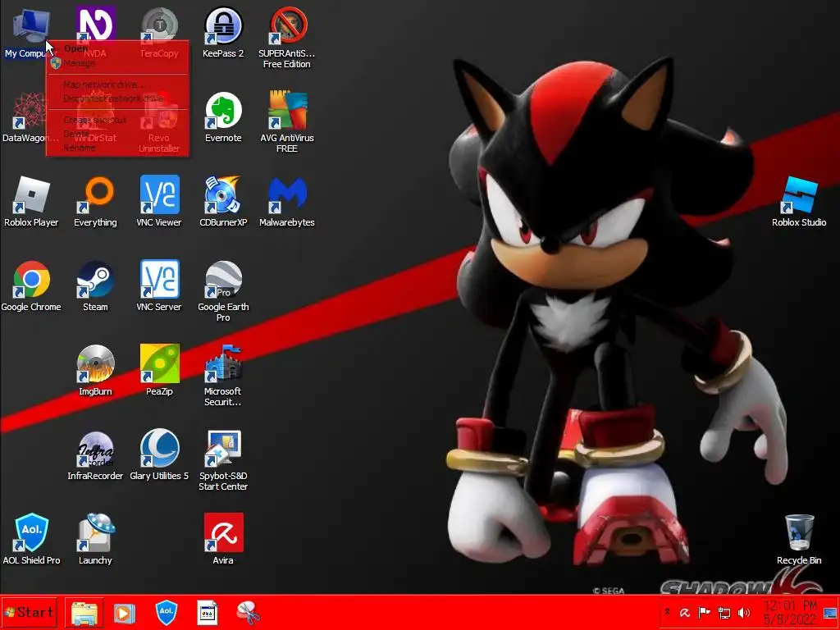Select the Roblox Player desktop icon
840x630 pixels.
(x=31, y=202)
